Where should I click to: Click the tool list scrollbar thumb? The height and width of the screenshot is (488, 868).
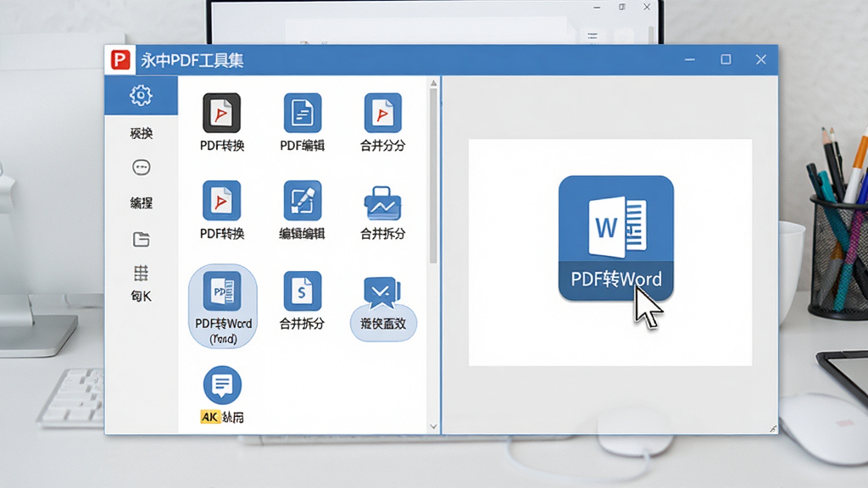pos(433,175)
